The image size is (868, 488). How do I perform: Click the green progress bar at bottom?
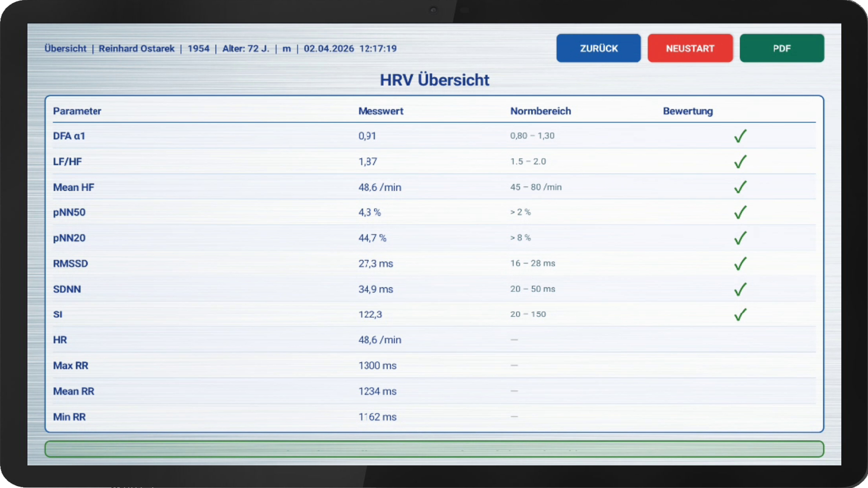point(434,449)
